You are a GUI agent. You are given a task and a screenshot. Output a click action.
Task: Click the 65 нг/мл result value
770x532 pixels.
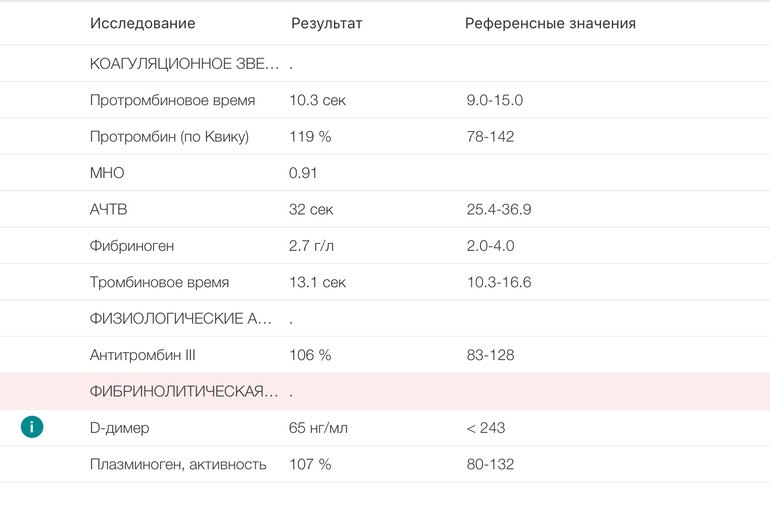tap(318, 428)
